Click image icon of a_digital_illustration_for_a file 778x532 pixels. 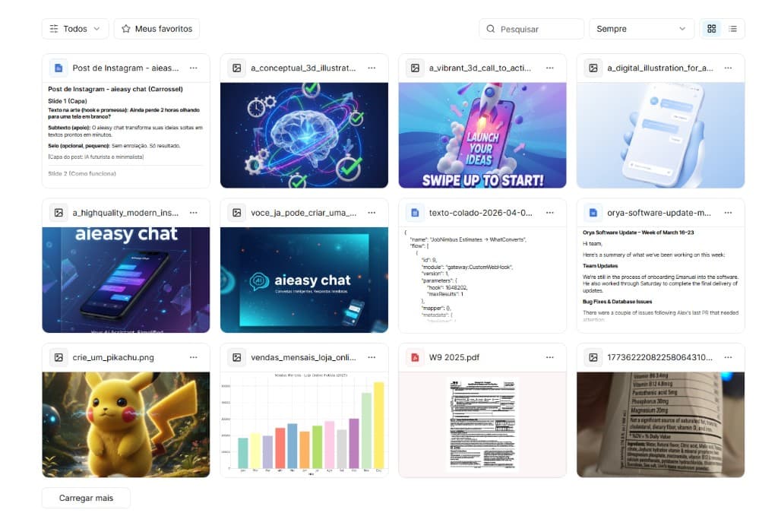pos(593,68)
